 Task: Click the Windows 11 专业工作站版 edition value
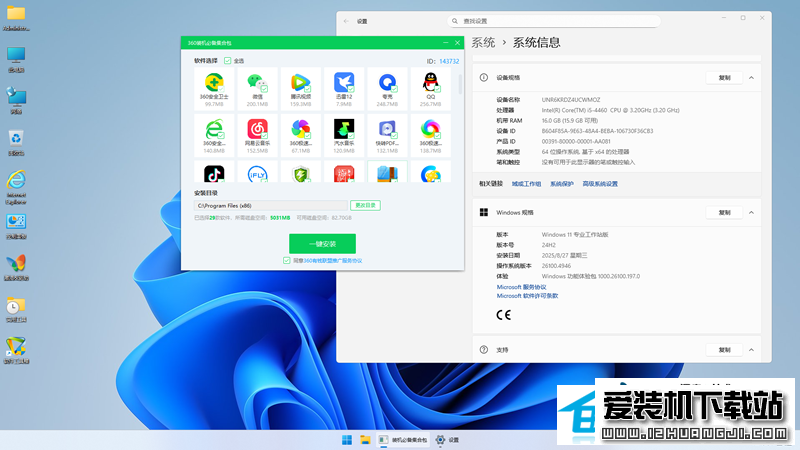coord(575,235)
